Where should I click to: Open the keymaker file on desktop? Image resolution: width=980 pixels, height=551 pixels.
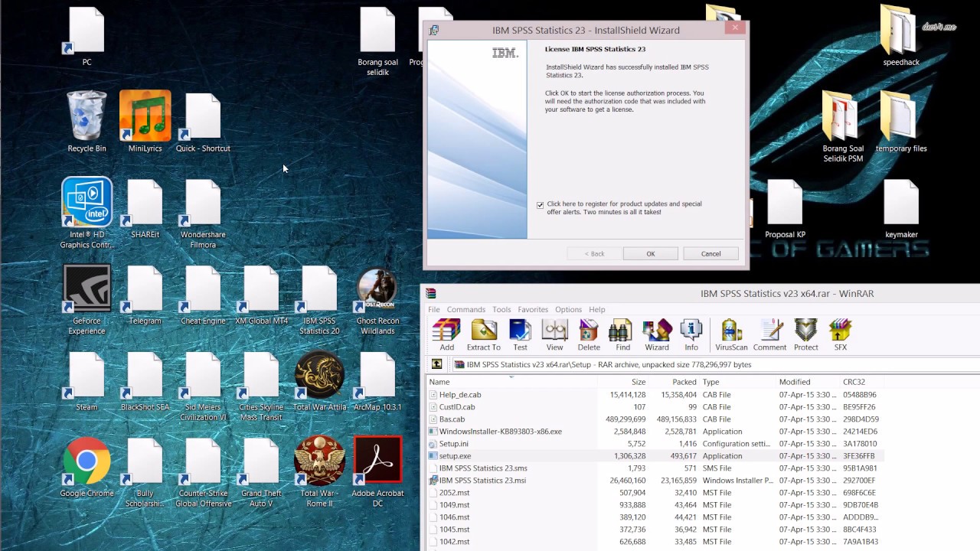[x=901, y=208]
